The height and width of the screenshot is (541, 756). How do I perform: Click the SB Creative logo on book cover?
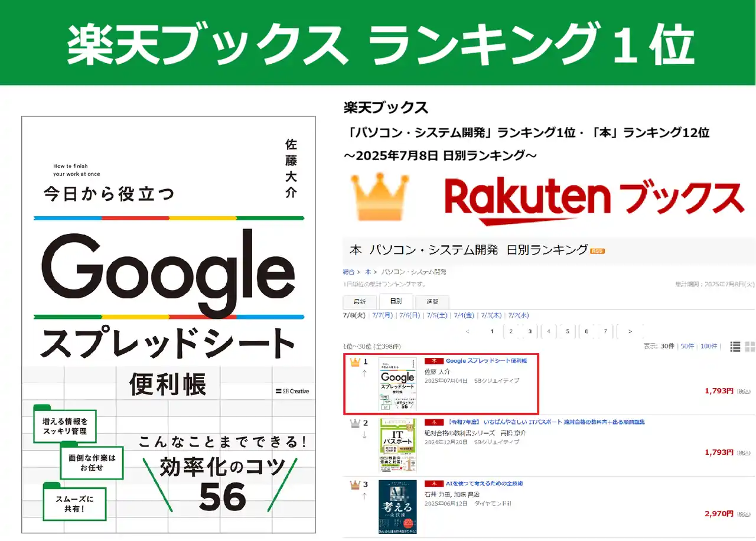coord(292,391)
